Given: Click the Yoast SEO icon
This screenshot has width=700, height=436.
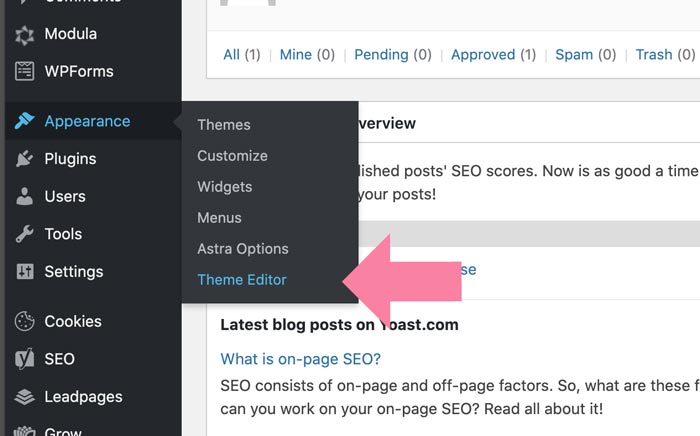Looking at the screenshot, I should (24, 359).
